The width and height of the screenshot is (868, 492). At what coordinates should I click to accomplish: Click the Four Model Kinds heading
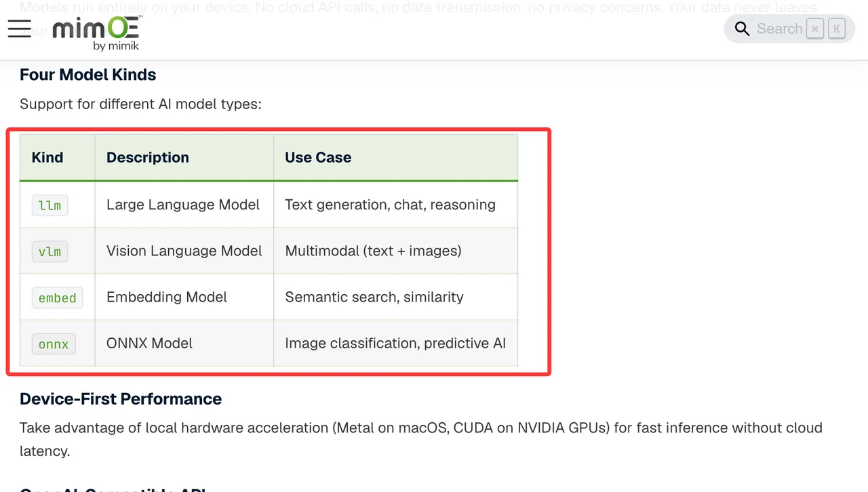pos(88,75)
